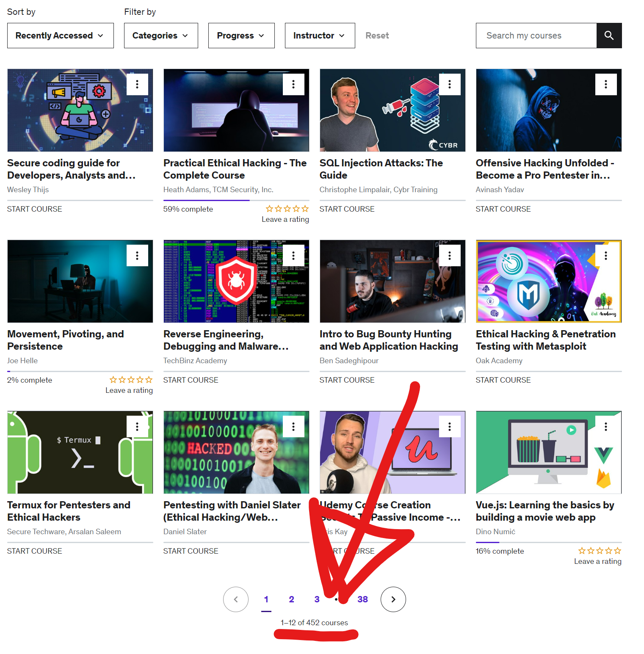Screen dimensions: 644x654
Task: Open Vue.js movie web app thumbnail
Action: coord(549,452)
